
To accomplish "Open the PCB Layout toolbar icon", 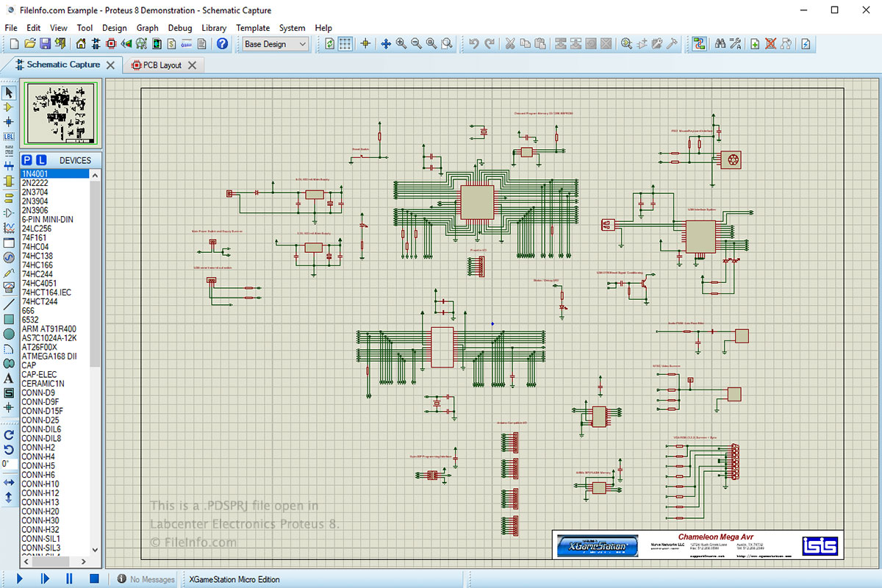I will [111, 44].
